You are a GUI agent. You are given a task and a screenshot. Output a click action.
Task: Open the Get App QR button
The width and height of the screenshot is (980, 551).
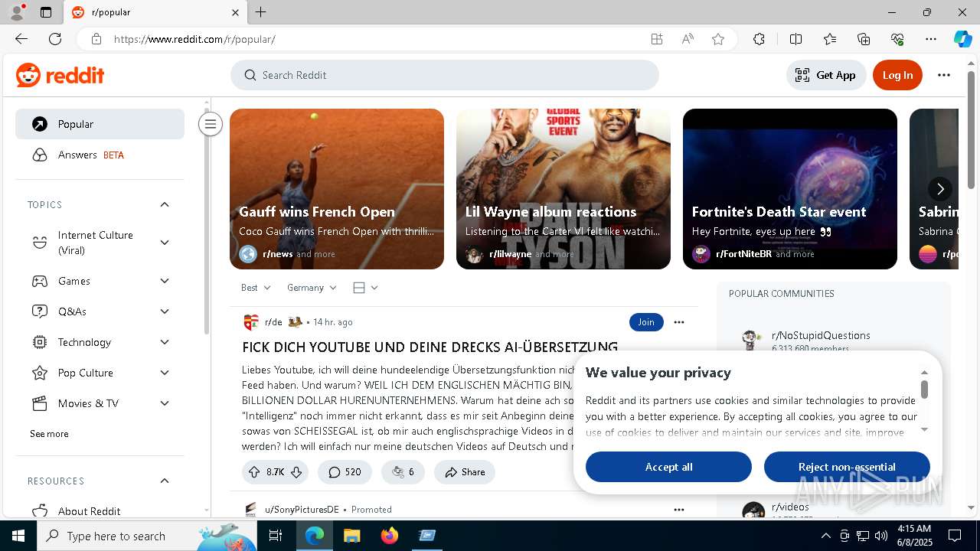(x=825, y=75)
